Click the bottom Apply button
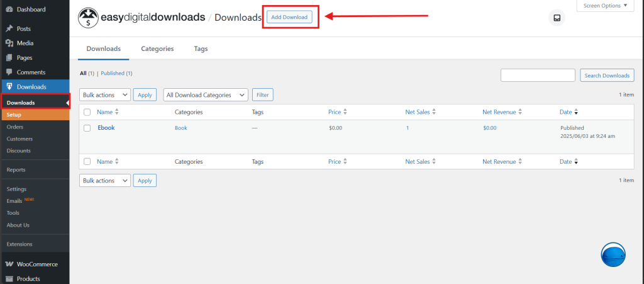Image resolution: width=644 pixels, height=284 pixels. pyautogui.click(x=145, y=181)
